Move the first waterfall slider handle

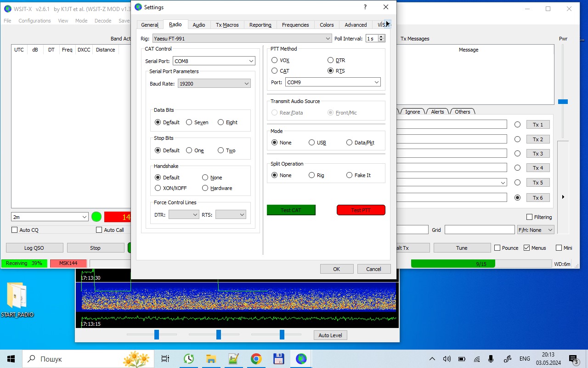[157, 334]
